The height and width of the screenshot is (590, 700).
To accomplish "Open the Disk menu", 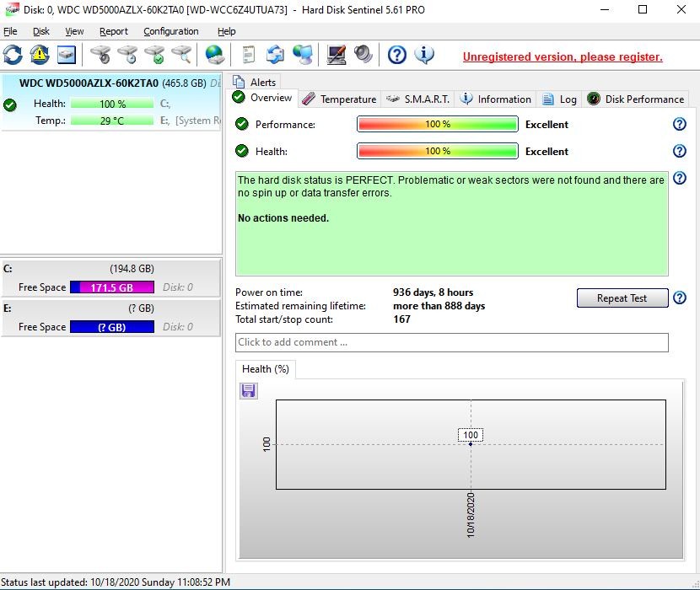I will click(41, 31).
